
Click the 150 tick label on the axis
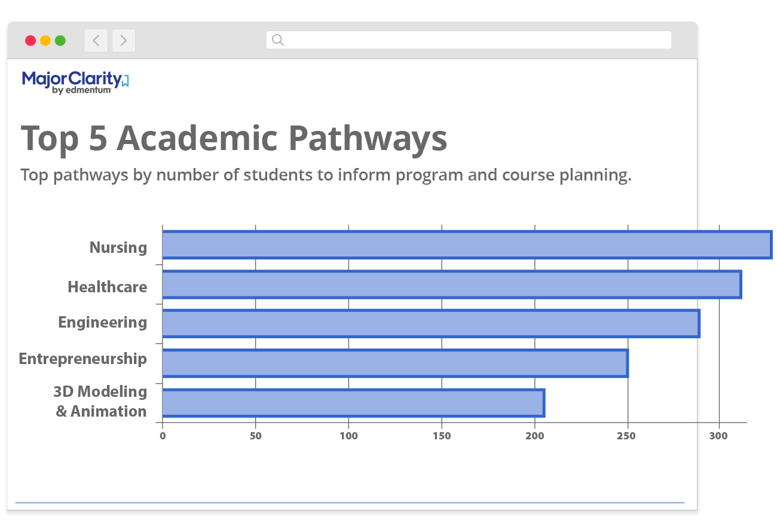(442, 436)
